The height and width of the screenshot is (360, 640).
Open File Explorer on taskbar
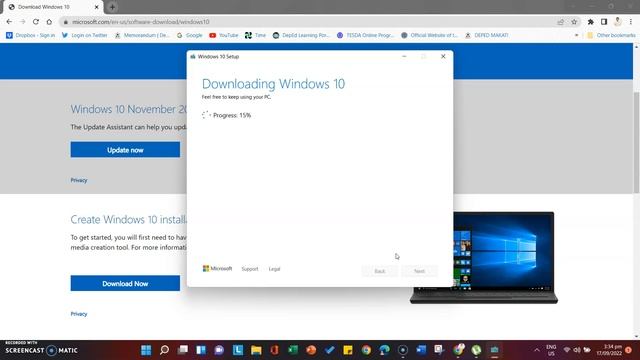[x=256, y=350]
